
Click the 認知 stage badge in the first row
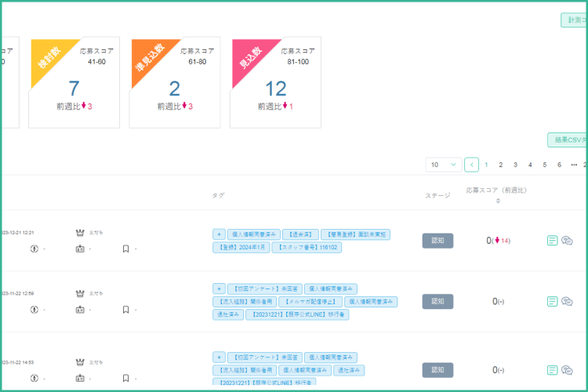[x=437, y=241]
